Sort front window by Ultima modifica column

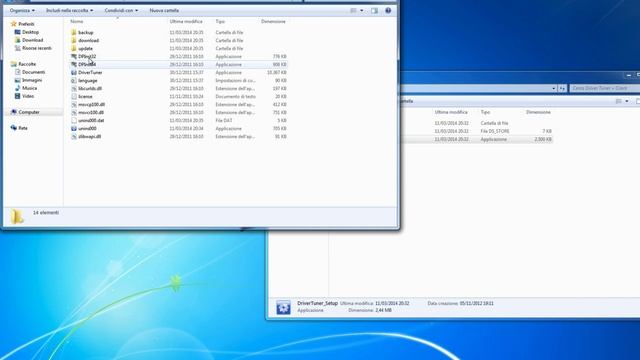(186, 21)
